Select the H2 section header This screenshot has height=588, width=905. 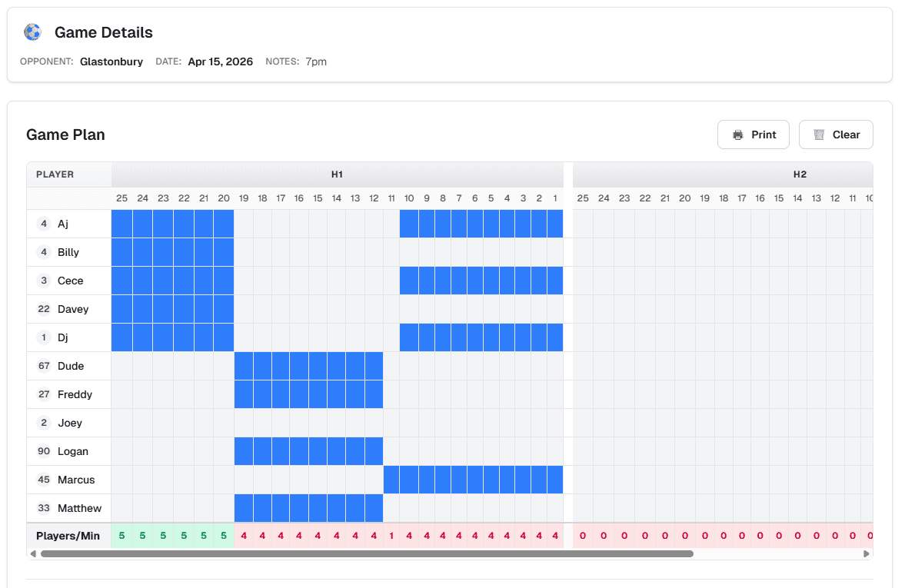click(799, 174)
